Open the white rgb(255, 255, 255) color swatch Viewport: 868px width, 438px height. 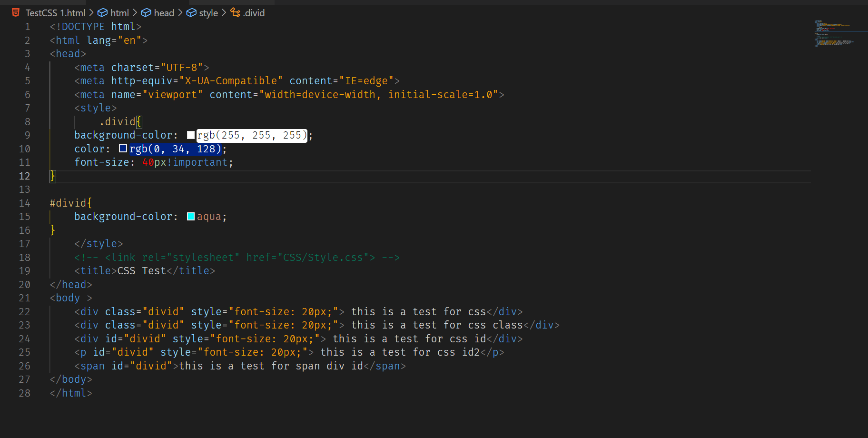point(191,135)
